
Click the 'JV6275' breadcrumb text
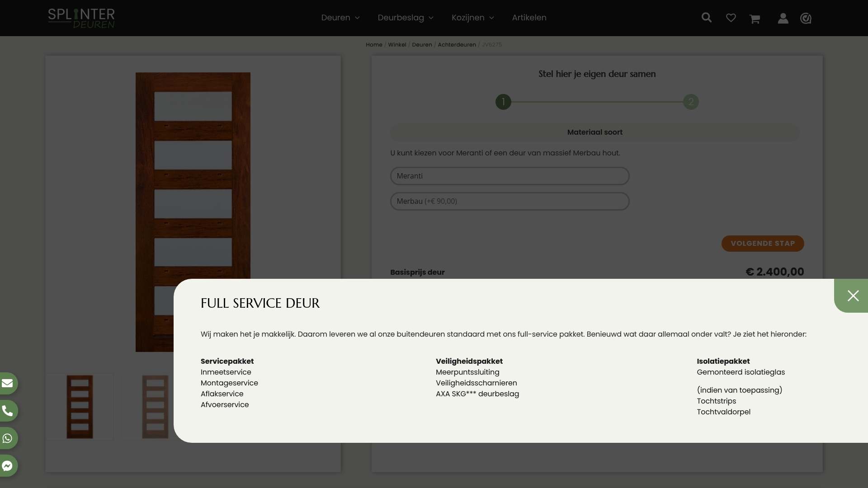[492, 45]
